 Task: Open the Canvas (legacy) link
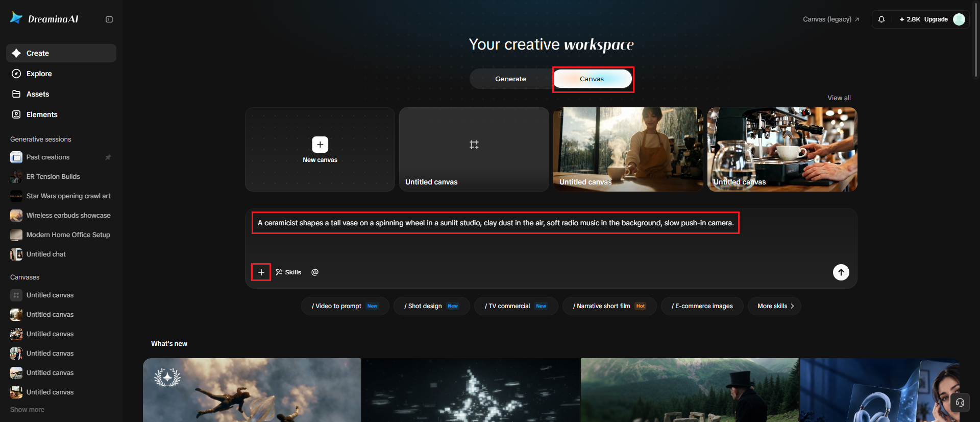831,19
